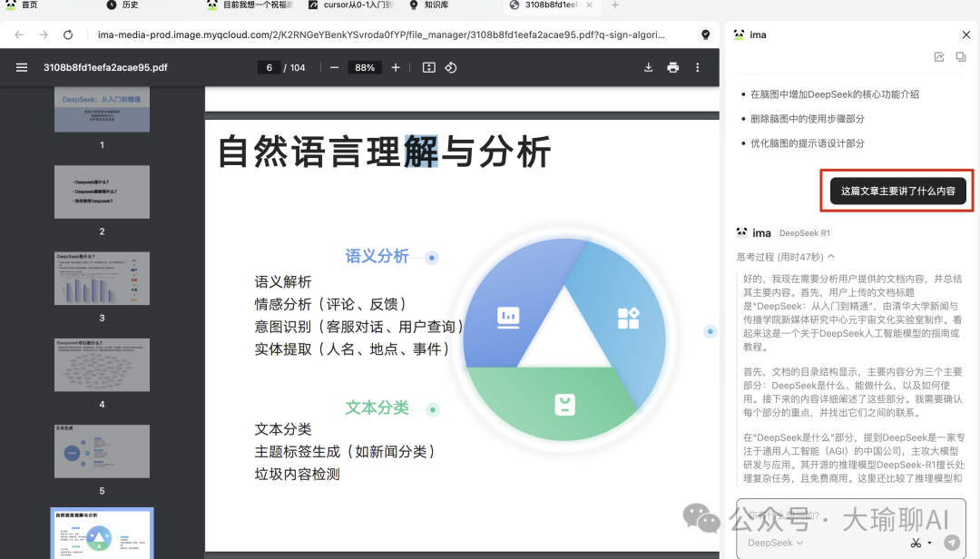
Task: Zoom in with the plus control
Action: tap(396, 66)
